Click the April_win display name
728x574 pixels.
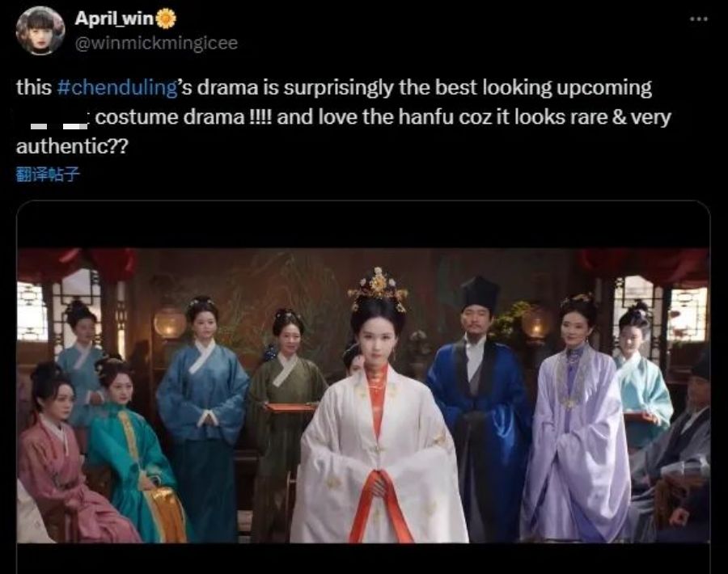114,19
